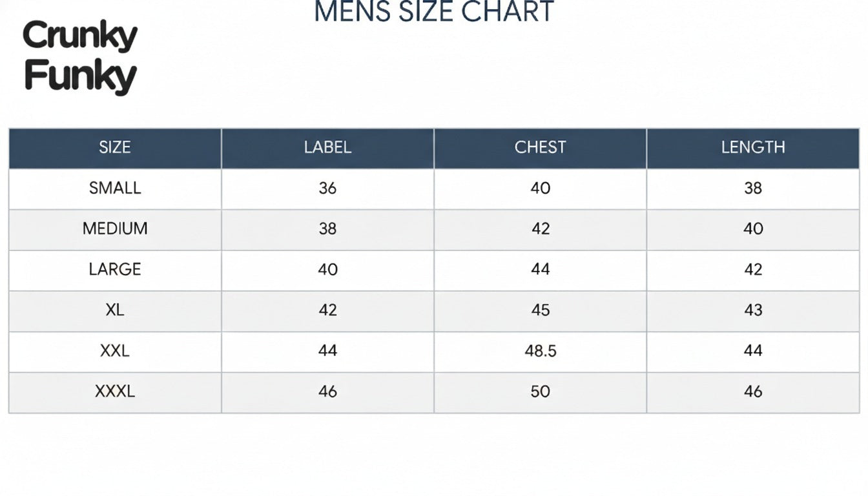Select the SIZE column header

(x=115, y=148)
